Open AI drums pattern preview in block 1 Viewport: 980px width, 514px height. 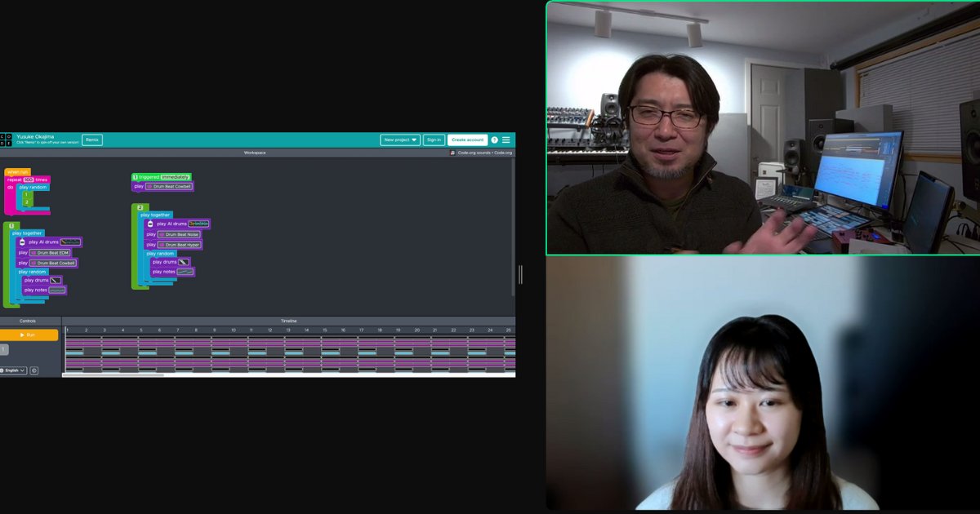70,242
